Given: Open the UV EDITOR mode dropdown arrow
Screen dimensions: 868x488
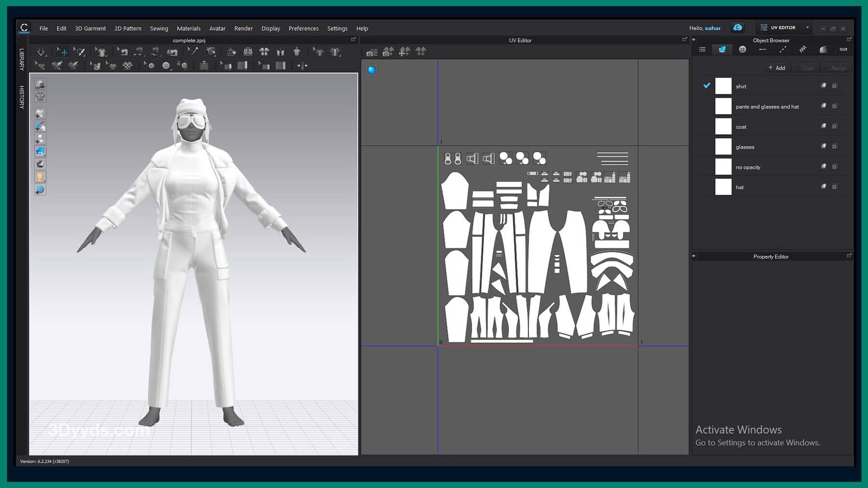Looking at the screenshot, I should pos(807,27).
